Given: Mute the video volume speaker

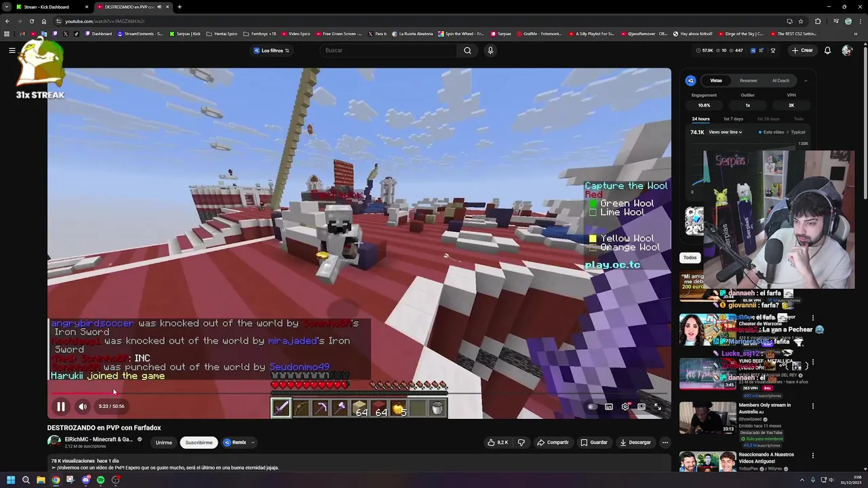Looking at the screenshot, I should (x=82, y=407).
